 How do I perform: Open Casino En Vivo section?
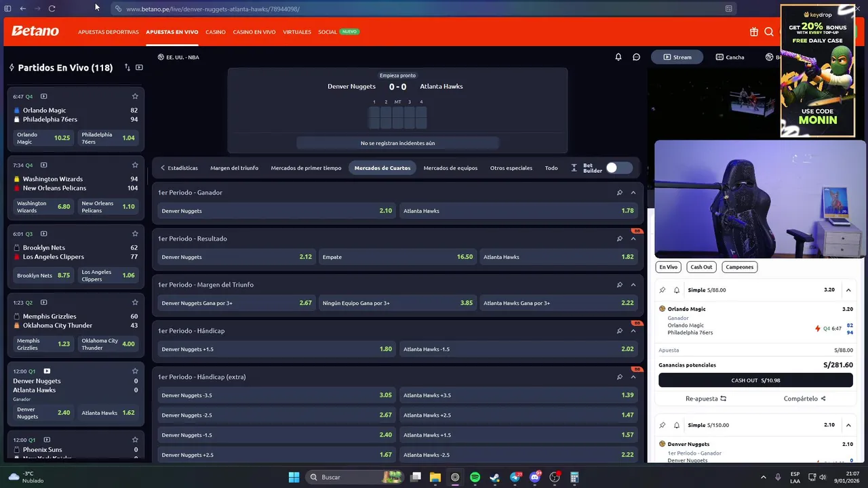click(254, 32)
